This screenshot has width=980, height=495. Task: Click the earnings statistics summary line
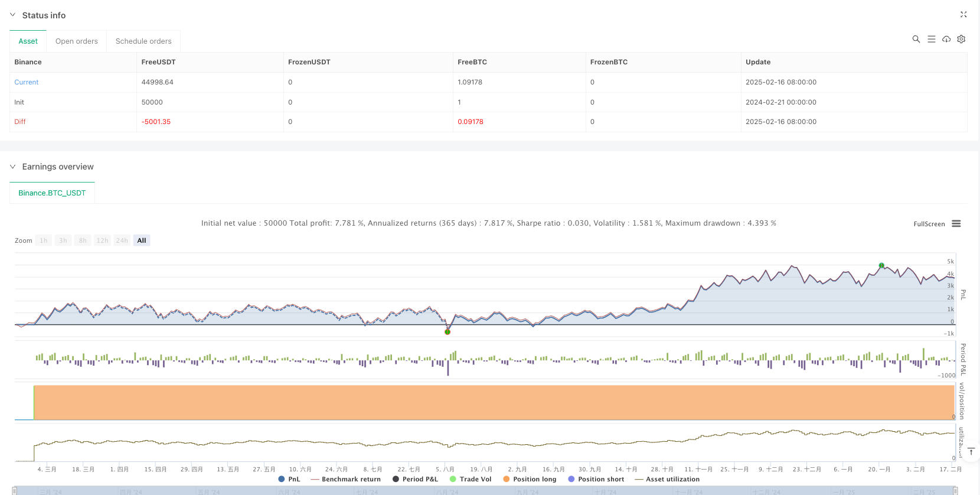[489, 223]
